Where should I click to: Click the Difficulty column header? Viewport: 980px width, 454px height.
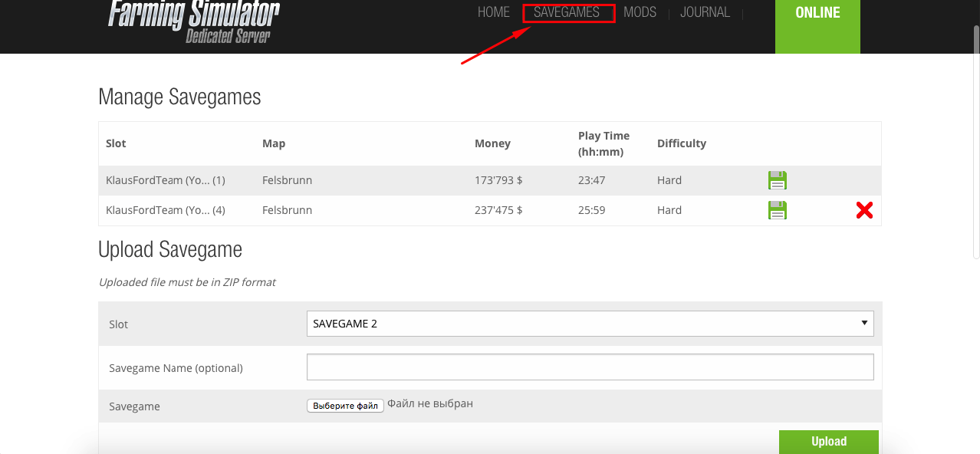coord(681,143)
